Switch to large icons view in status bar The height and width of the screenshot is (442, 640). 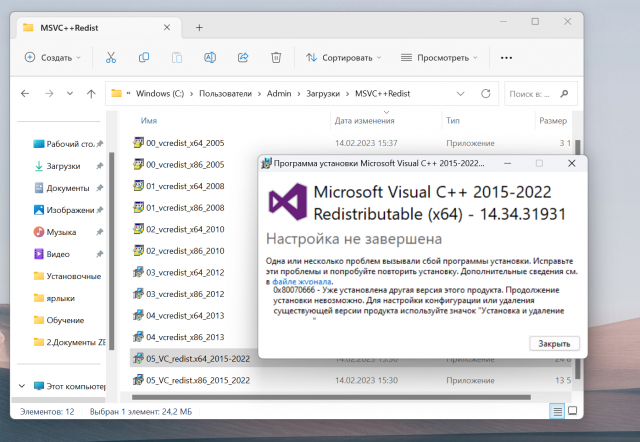click(x=572, y=409)
